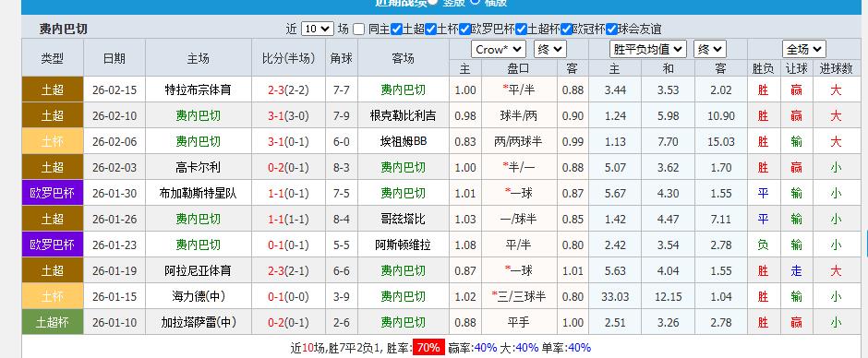Screen dimensions: 868x358
Task: Open the 胜平负均值 dropdown
Action: [x=647, y=49]
